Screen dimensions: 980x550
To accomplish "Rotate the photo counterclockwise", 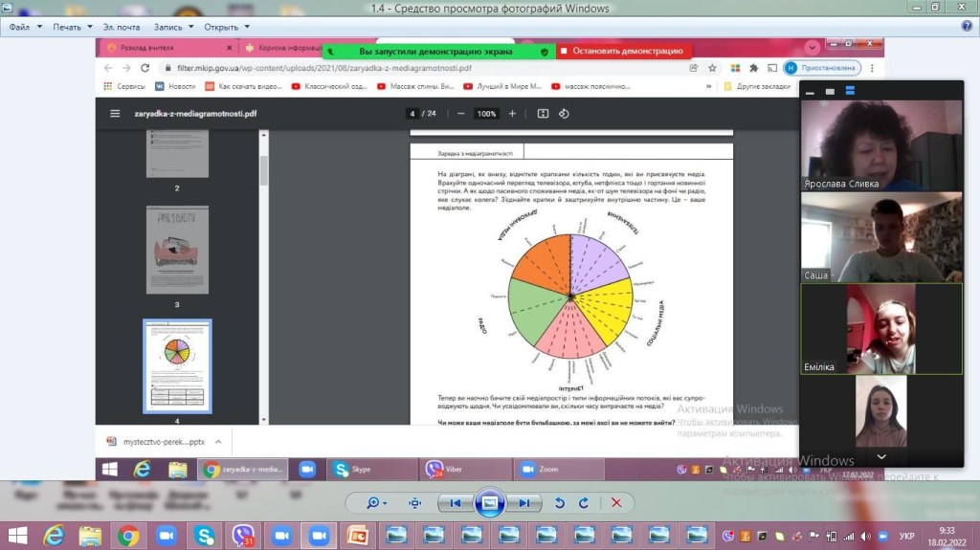I will click(560, 502).
